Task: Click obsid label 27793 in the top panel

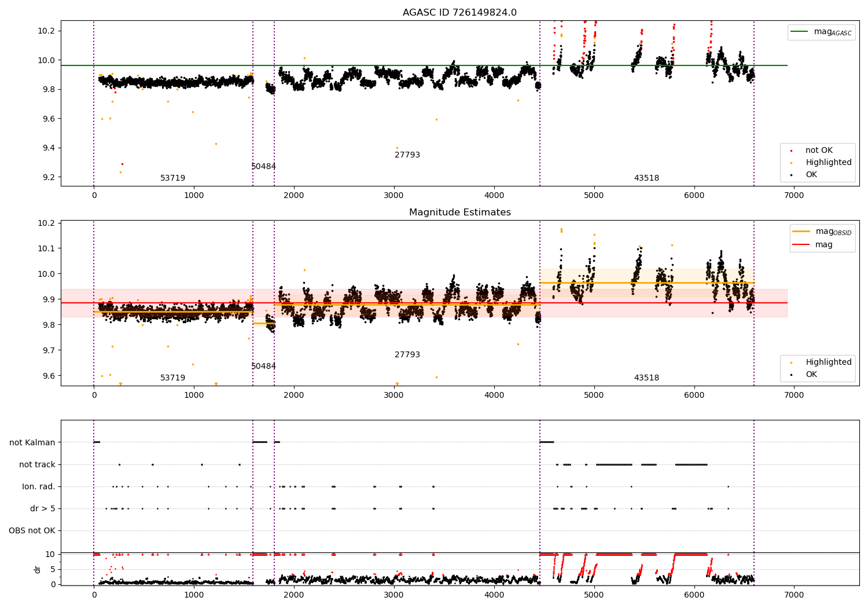Action: pyautogui.click(x=407, y=155)
